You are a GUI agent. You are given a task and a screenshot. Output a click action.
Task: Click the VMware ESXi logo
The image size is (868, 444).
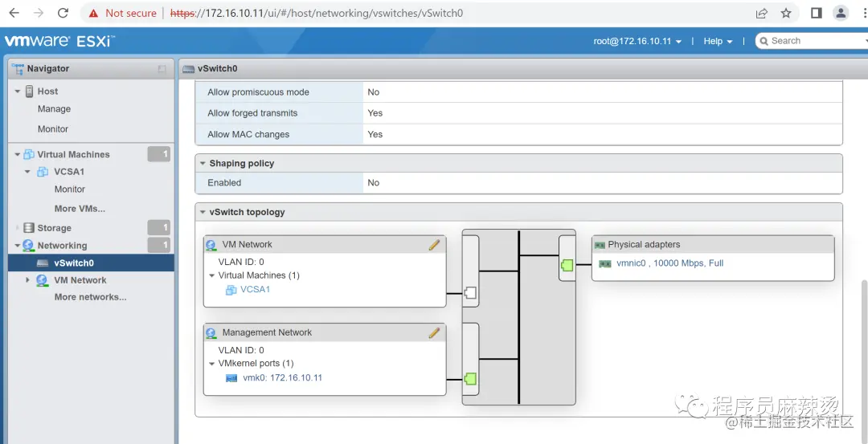tap(59, 41)
